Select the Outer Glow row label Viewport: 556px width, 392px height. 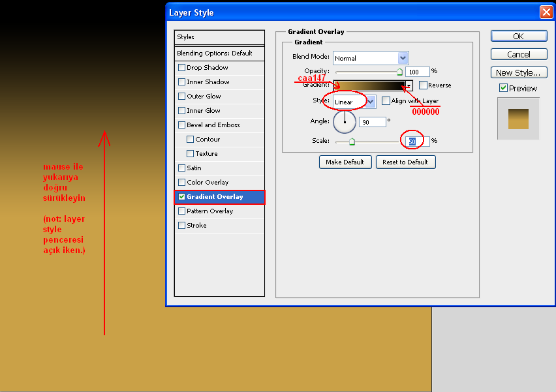(x=204, y=96)
